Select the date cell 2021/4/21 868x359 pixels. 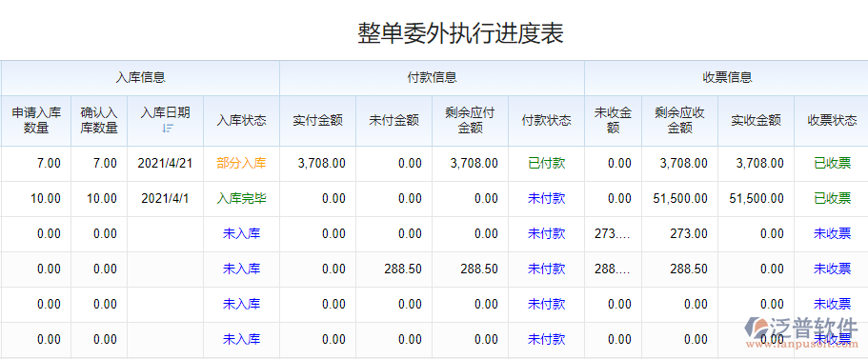coord(165,163)
